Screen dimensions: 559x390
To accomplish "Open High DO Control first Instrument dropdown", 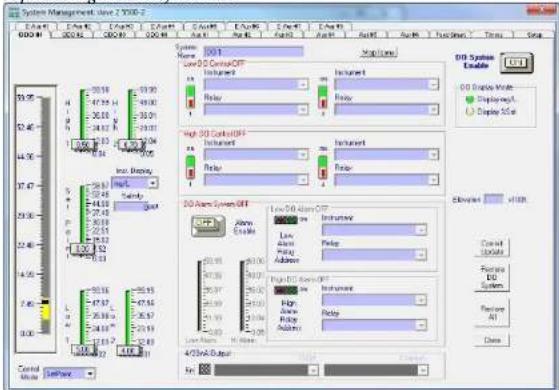I will pyautogui.click(x=303, y=155).
